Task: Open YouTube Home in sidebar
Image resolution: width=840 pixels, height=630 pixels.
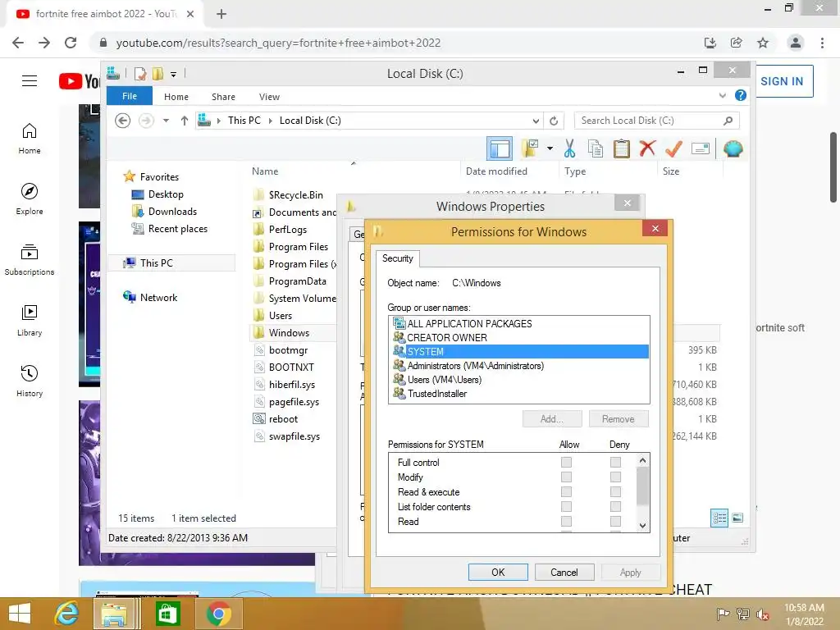Action: click(x=30, y=139)
